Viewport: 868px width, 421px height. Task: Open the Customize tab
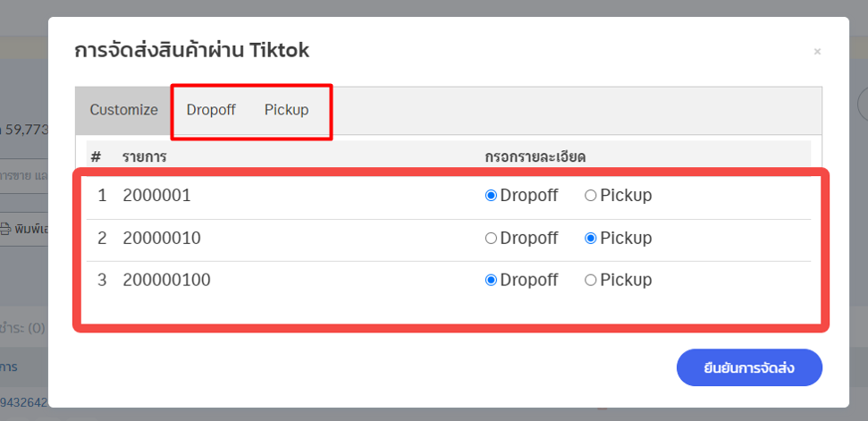pyautogui.click(x=123, y=110)
